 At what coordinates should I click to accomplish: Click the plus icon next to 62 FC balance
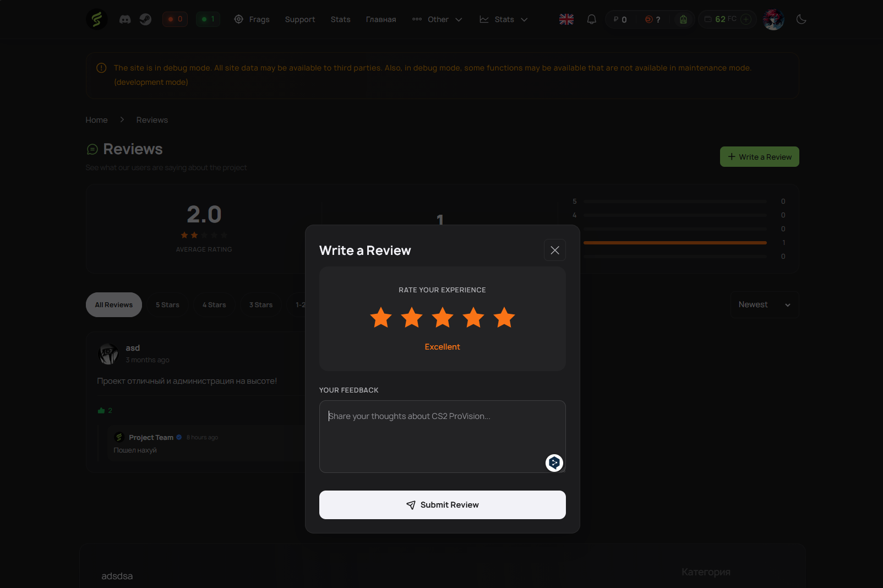tap(746, 19)
